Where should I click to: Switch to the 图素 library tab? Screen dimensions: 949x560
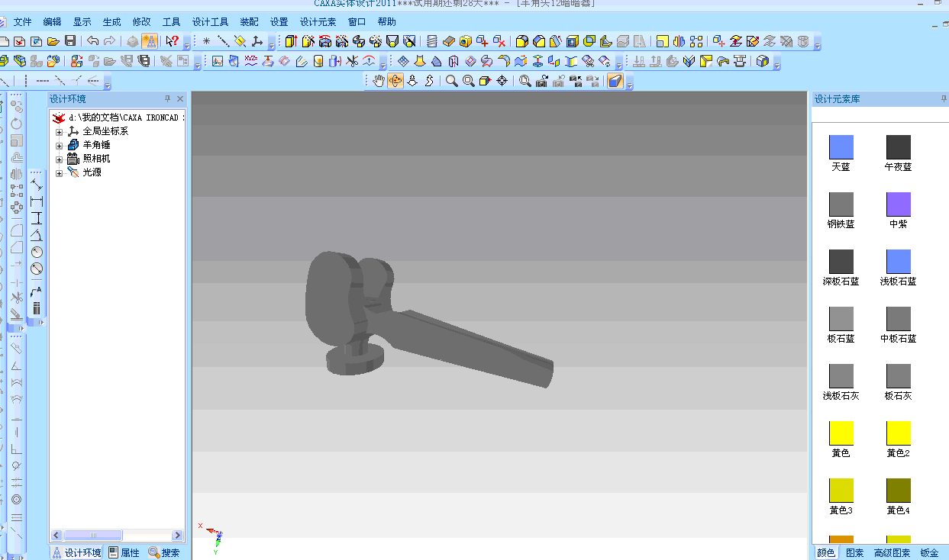[855, 553]
